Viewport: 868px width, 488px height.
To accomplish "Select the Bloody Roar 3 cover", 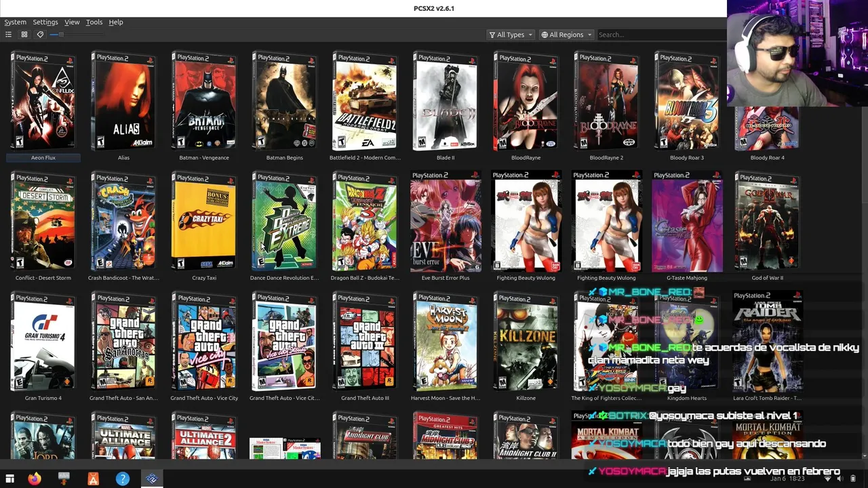I will [687, 102].
